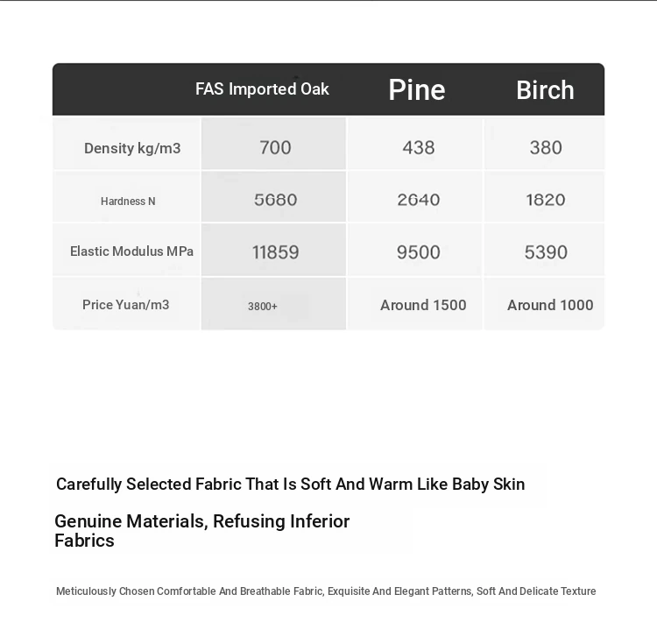Viewport: 657px width, 644px height.
Task: Click the birch density value 380
Action: 546,148
